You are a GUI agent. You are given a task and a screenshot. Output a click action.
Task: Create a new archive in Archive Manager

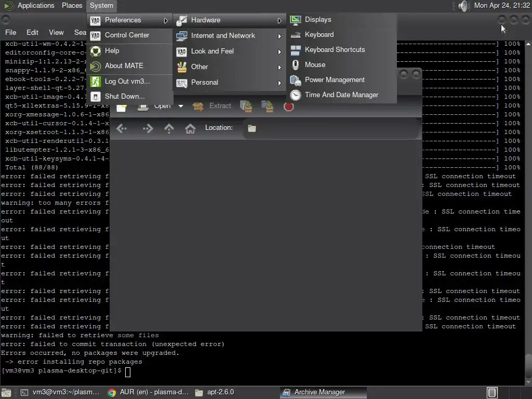122,107
